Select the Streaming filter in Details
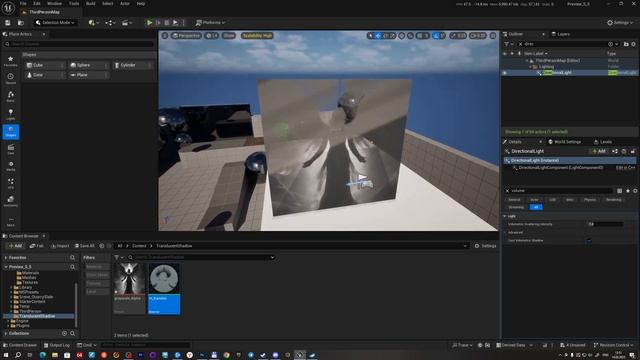The height and width of the screenshot is (360, 640). click(x=516, y=207)
